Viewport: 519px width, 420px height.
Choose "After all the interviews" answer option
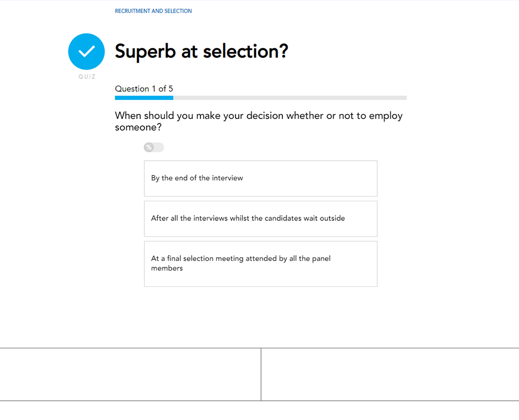click(261, 219)
